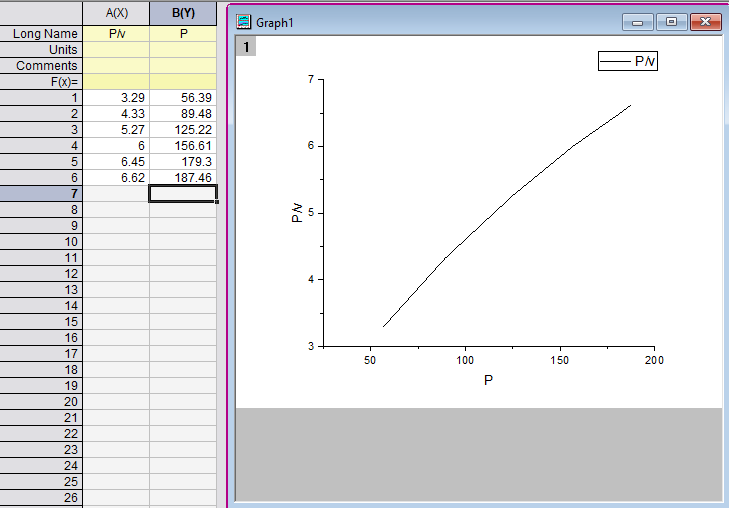
Task: Click Units cell under column A
Action: click(116, 50)
